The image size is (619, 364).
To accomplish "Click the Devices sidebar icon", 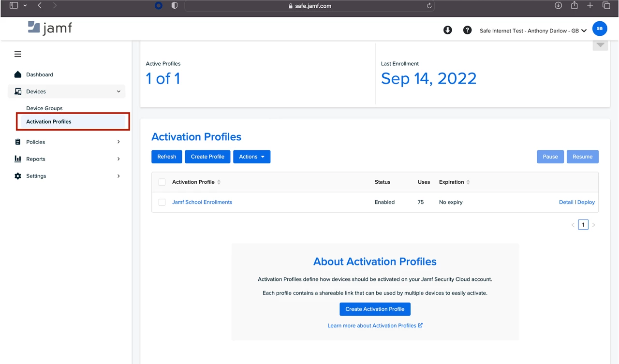I will coord(18,91).
